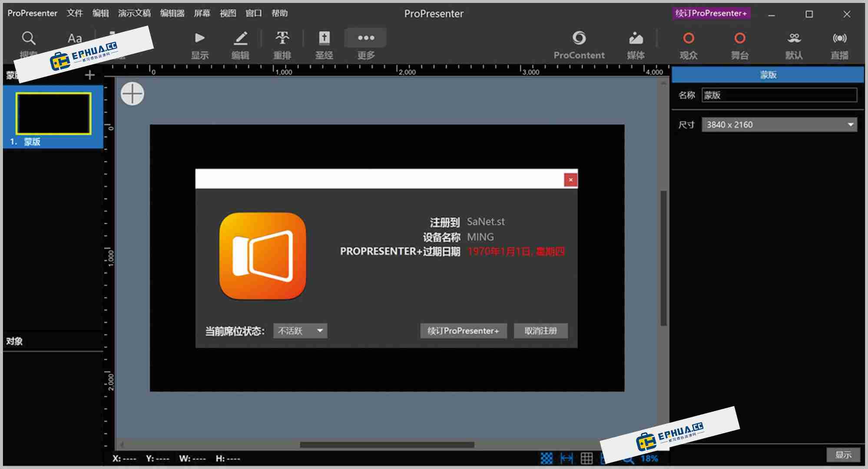Screen dimensions: 868x469
Task: Open the Search (搜索) tool in the toolbar
Action: 29,44
